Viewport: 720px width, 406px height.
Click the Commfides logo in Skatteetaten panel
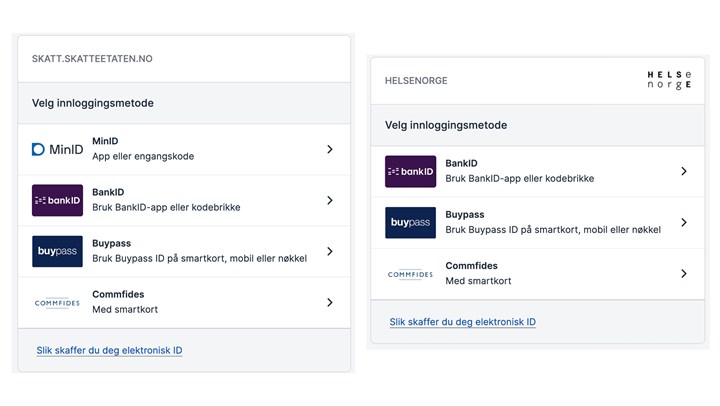57,303
